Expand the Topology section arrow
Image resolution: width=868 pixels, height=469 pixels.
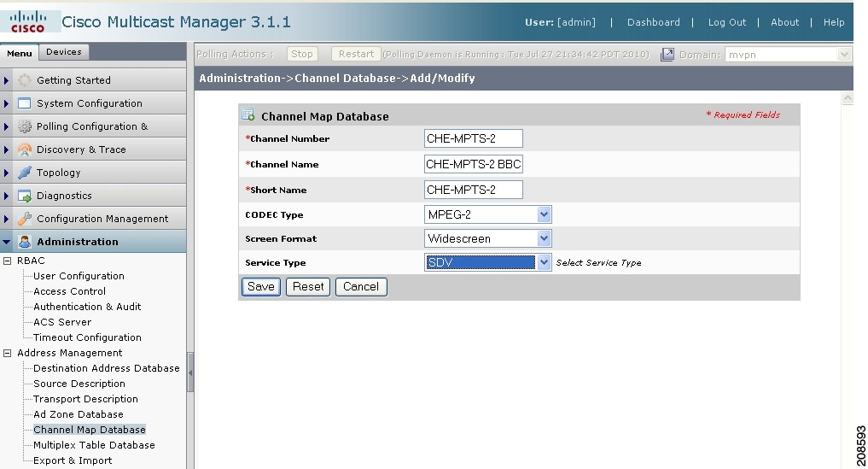click(6, 173)
